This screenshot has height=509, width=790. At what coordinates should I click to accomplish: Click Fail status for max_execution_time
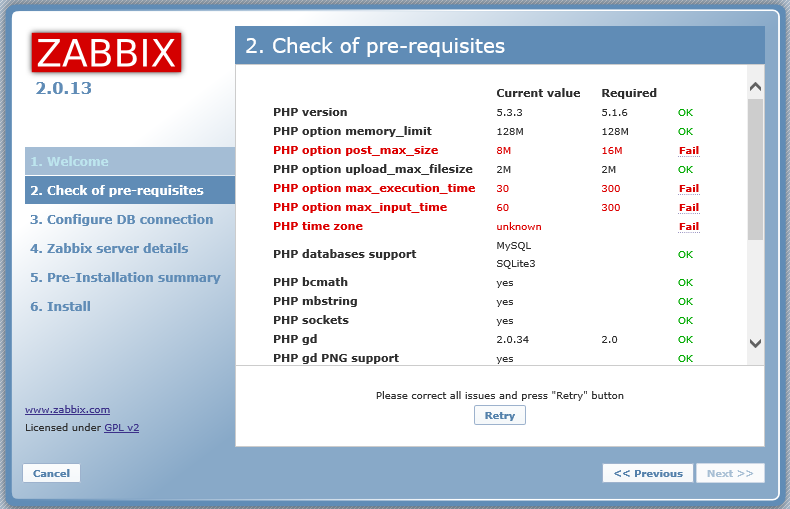(x=688, y=188)
